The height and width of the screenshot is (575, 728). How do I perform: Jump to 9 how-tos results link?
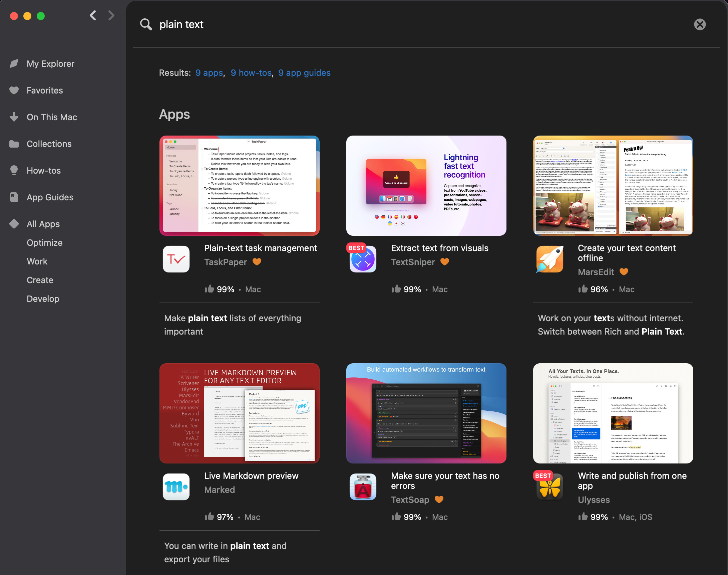tap(251, 73)
